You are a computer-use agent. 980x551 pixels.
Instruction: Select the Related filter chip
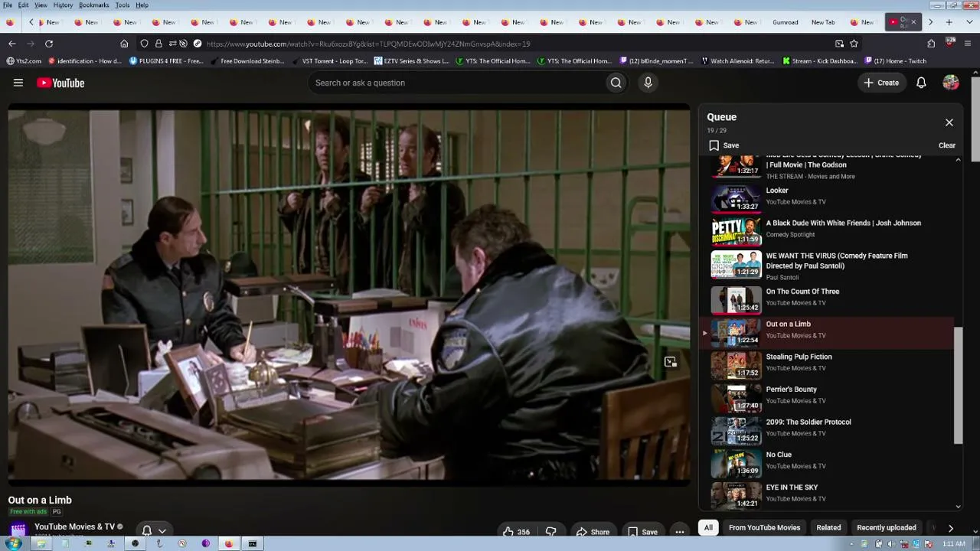click(828, 527)
